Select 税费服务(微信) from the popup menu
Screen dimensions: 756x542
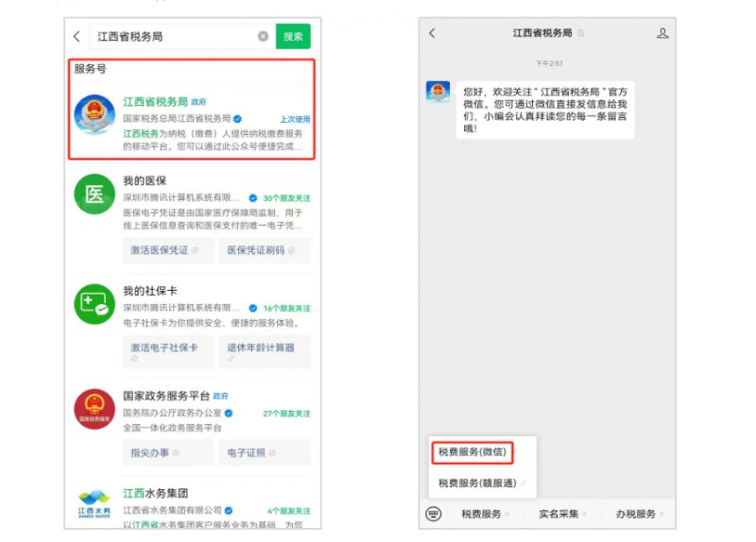click(472, 452)
